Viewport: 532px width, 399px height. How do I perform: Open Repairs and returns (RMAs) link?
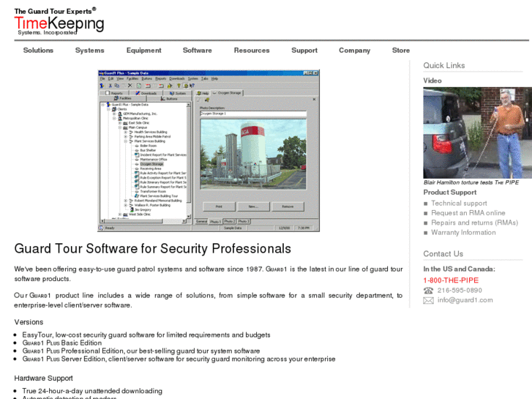[474, 223]
